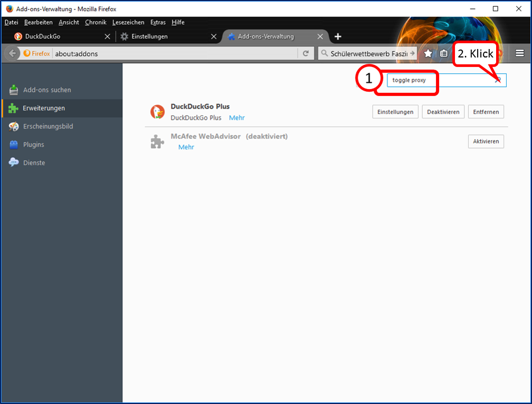
Task: Click the Firefox identity icon in URL bar
Action: pyautogui.click(x=36, y=54)
